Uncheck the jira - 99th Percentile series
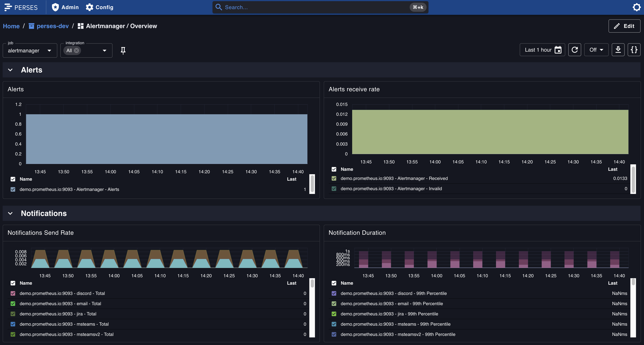 click(x=334, y=314)
